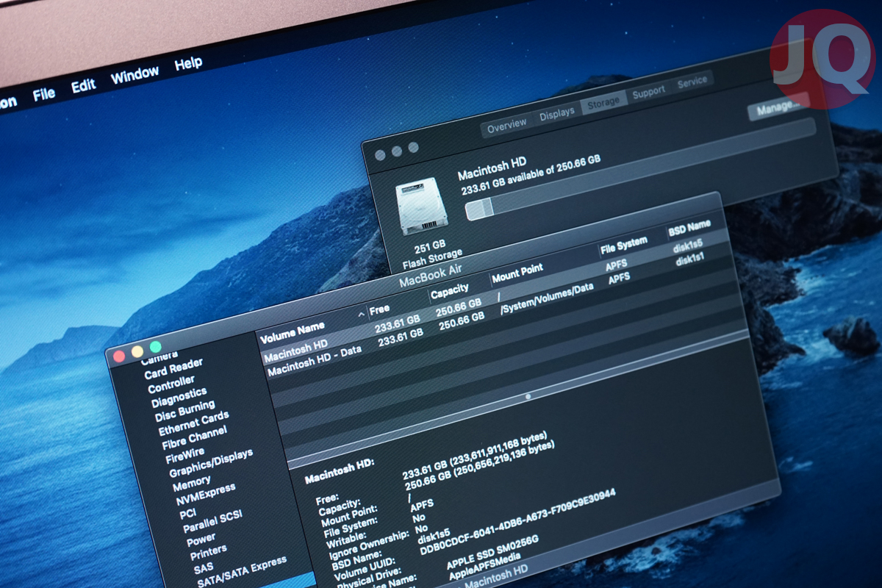Viewport: 882px width, 588px height.
Task: Select the Storage tab
Action: 603,104
